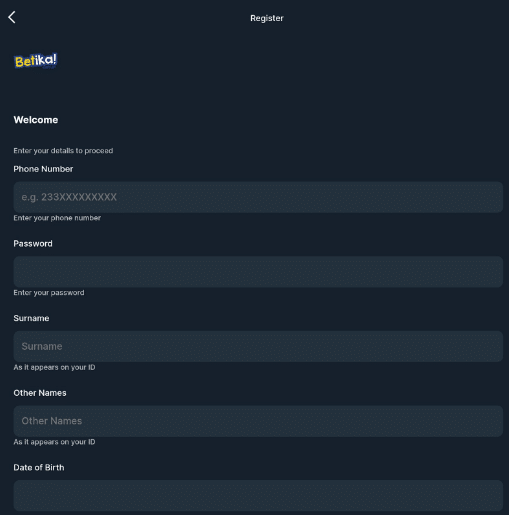Click the 'Enter your password' hint
509x515 pixels.
click(x=49, y=293)
